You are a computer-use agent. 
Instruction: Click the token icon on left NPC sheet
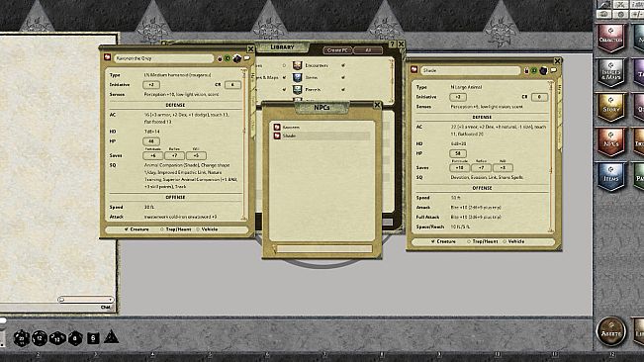point(237,58)
